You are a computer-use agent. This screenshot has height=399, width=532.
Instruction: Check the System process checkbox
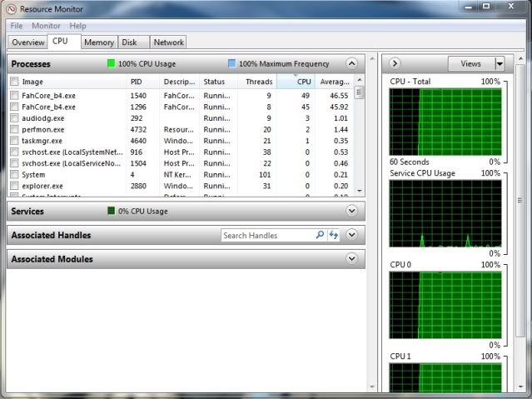point(14,175)
